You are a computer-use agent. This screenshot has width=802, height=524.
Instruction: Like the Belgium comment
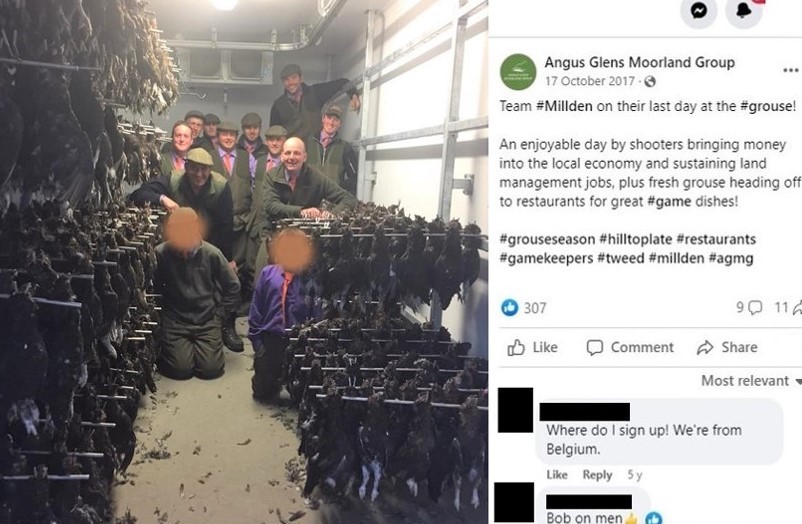point(556,475)
